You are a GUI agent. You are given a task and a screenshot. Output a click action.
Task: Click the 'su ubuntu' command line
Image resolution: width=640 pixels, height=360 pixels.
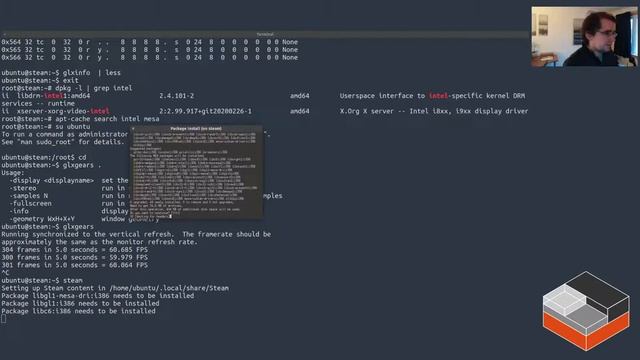point(46,127)
